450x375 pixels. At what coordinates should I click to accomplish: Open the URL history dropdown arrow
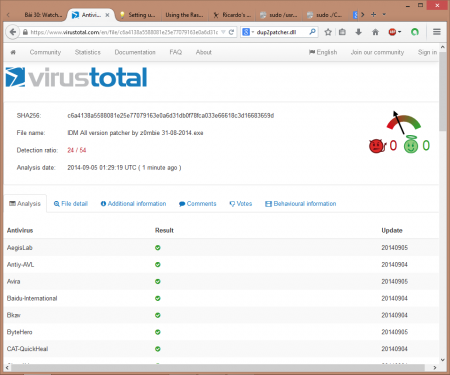click(x=223, y=32)
